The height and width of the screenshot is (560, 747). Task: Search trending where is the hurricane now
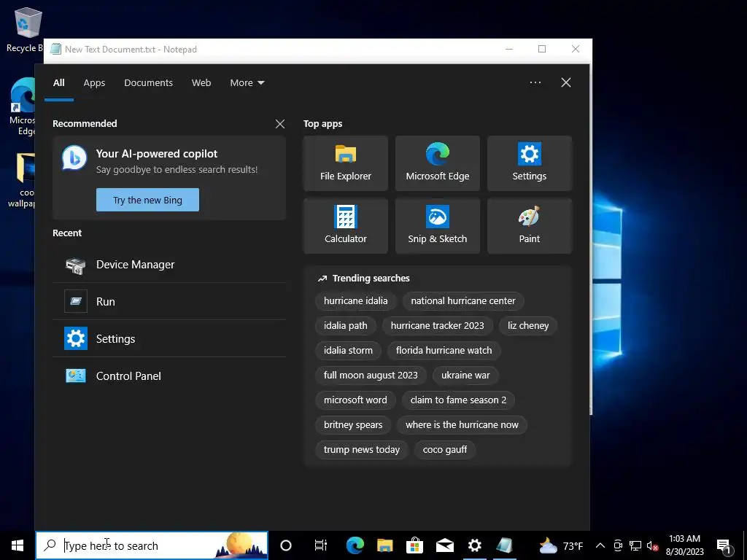pyautogui.click(x=462, y=425)
